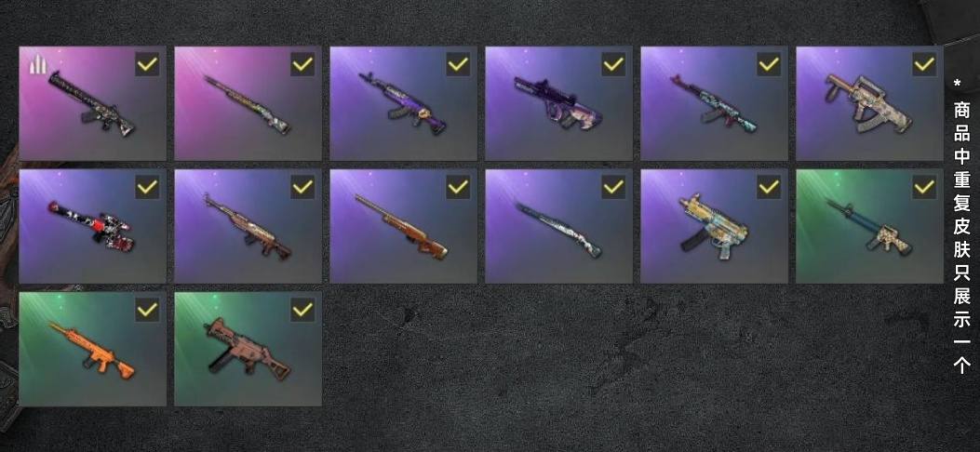Select the brown UMP submachine gun skin
The width and height of the screenshot is (980, 452).
click(x=248, y=349)
